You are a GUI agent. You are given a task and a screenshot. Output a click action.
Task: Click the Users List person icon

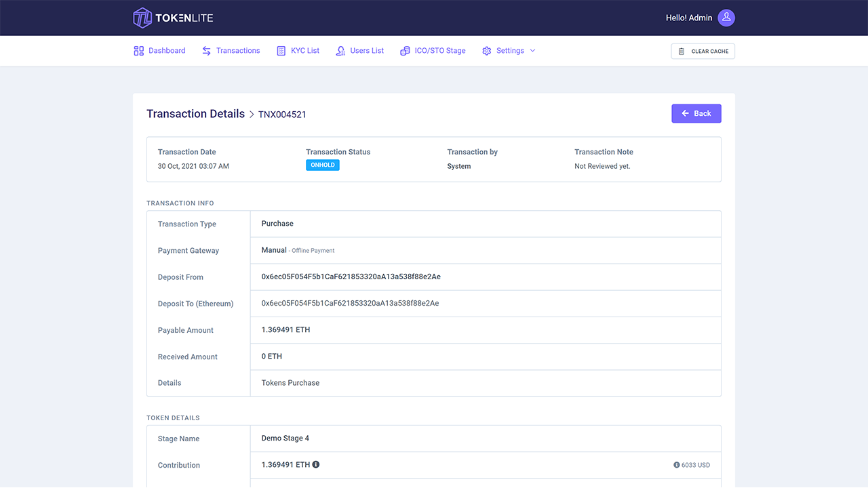click(x=340, y=50)
